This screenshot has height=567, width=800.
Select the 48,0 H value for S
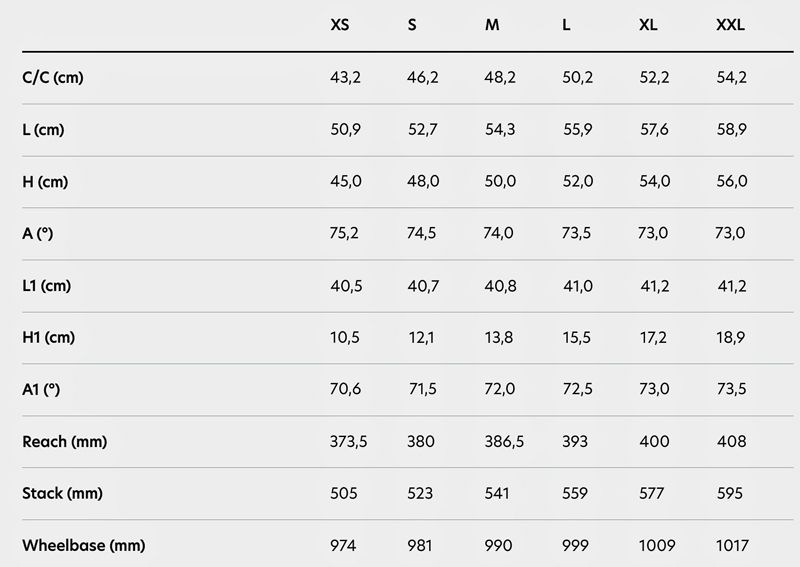click(423, 181)
